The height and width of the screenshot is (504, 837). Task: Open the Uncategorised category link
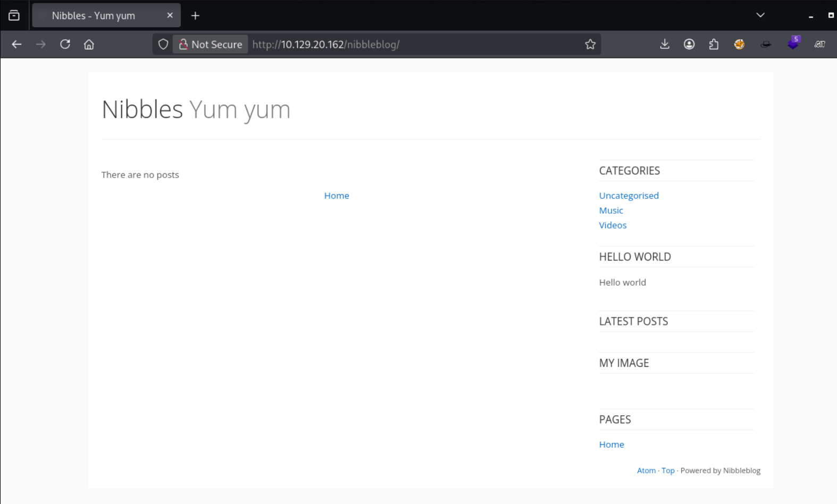click(x=629, y=196)
